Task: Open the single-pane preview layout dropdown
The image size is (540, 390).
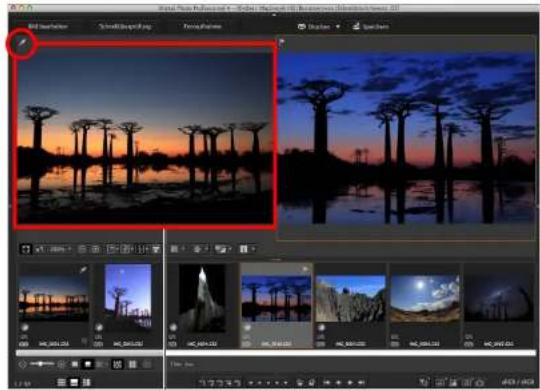Action: pos(112,249)
